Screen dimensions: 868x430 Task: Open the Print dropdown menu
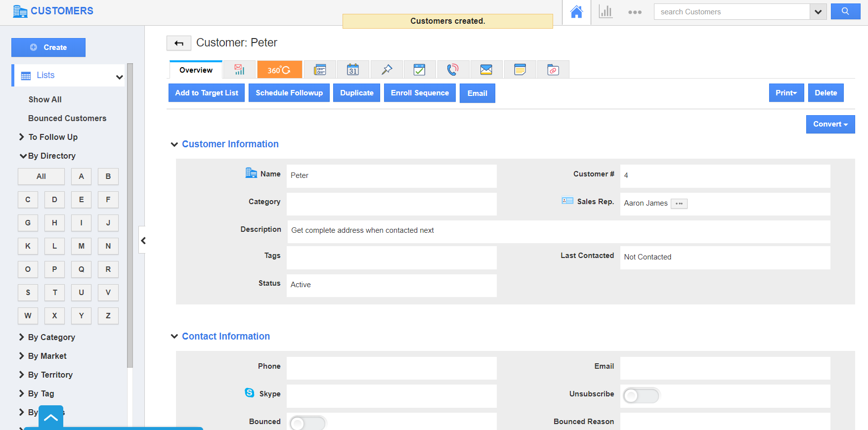786,93
